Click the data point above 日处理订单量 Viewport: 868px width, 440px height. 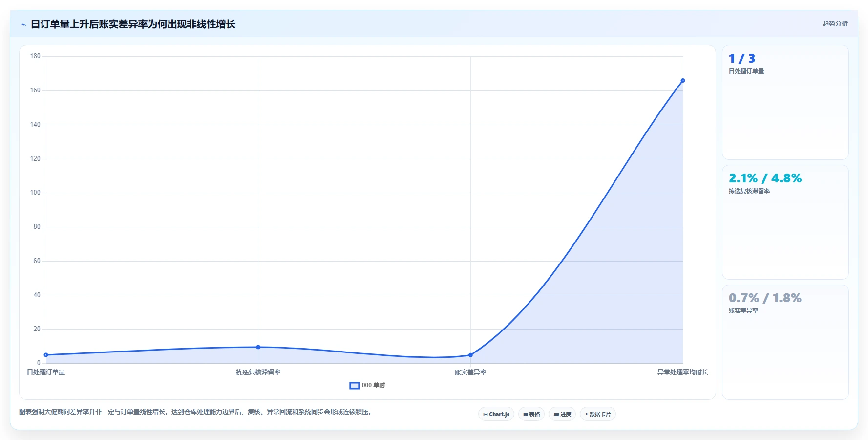click(46, 355)
